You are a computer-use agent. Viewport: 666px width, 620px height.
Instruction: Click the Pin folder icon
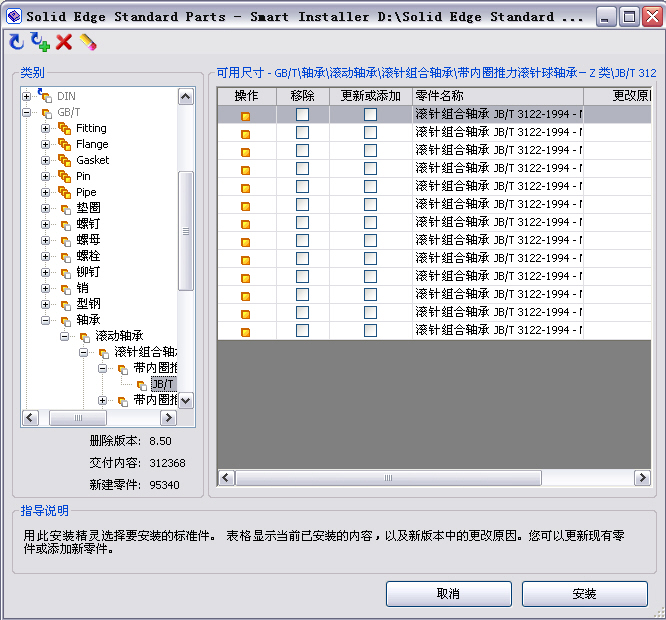pos(65,176)
